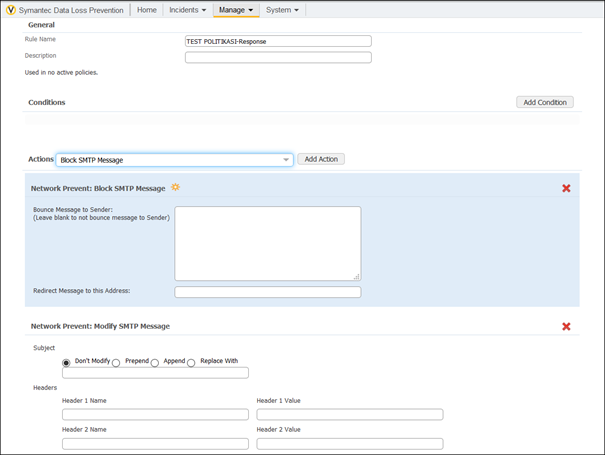Image resolution: width=605 pixels, height=455 pixels.
Task: Click the Symantec logo icon
Action: click(11, 10)
